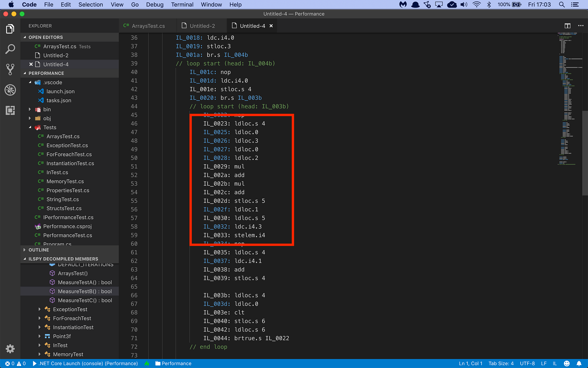
Task: Open the Manage gear icon
Action: pos(10,349)
